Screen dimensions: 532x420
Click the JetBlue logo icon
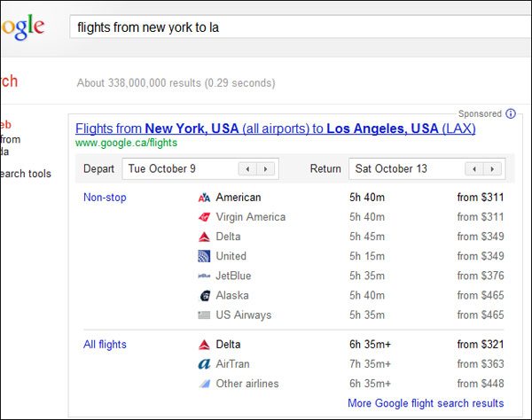tap(204, 276)
